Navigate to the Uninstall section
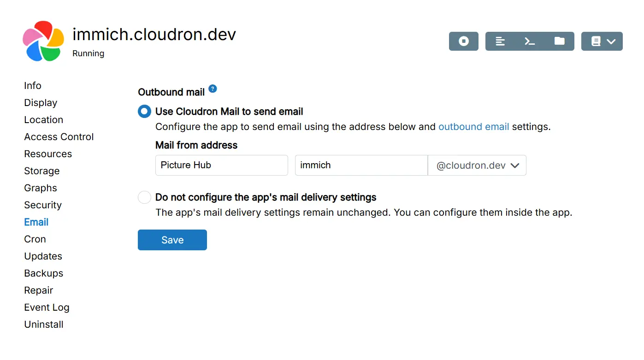 pyautogui.click(x=44, y=325)
